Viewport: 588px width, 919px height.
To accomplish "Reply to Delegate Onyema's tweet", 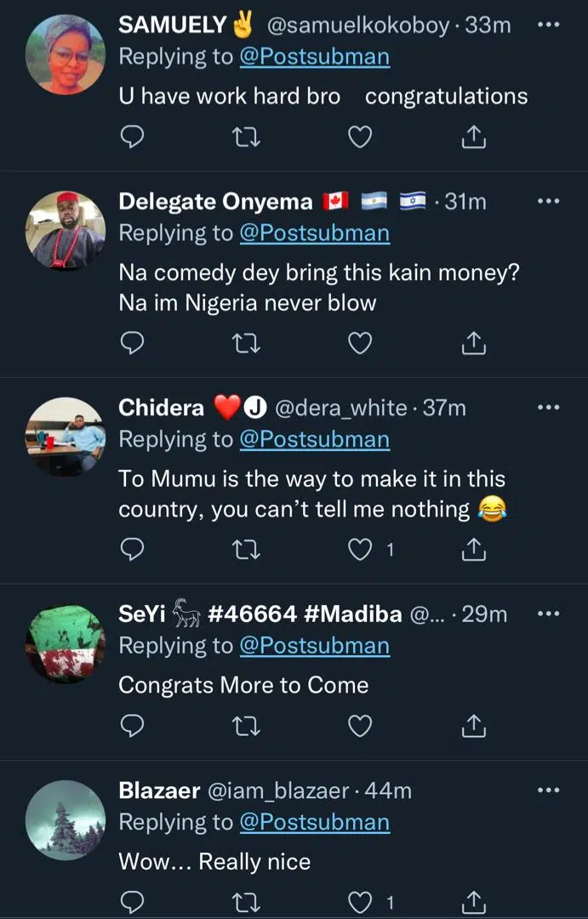I will (131, 343).
